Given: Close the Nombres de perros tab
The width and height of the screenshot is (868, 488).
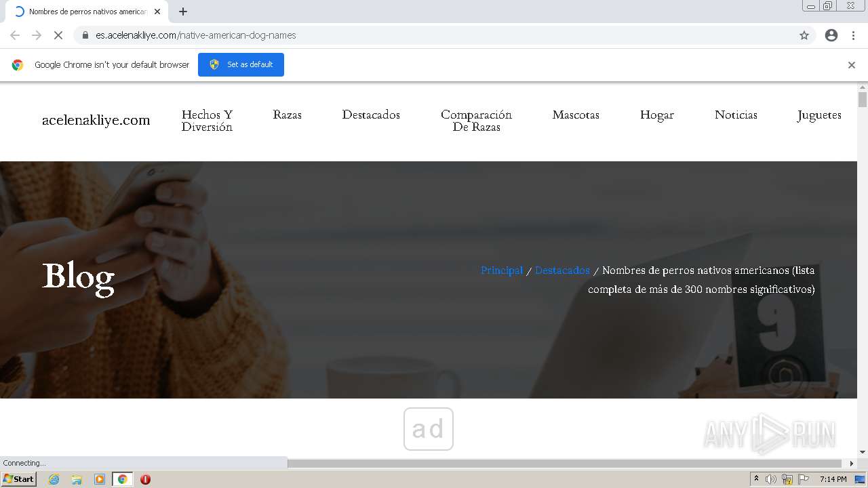Looking at the screenshot, I should (x=157, y=12).
